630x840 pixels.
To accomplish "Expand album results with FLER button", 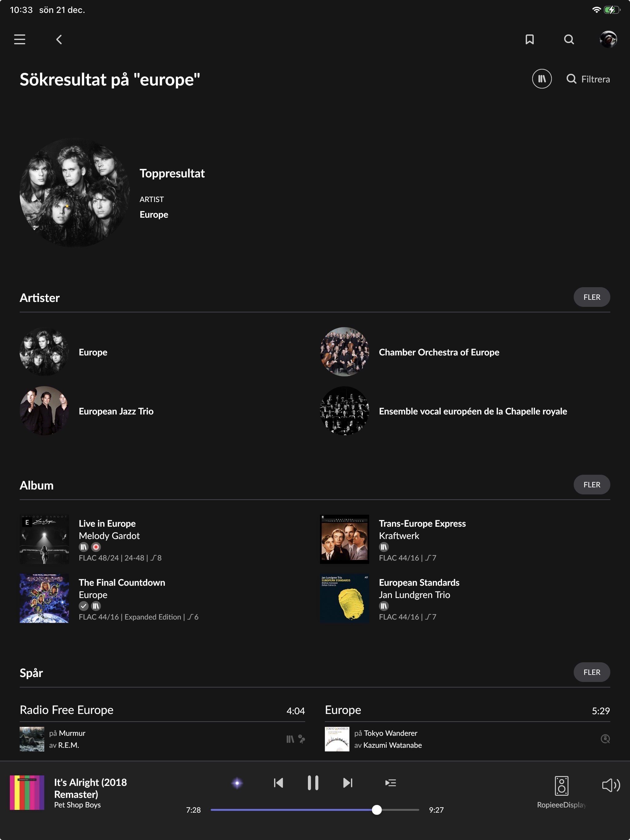I will coord(591,485).
